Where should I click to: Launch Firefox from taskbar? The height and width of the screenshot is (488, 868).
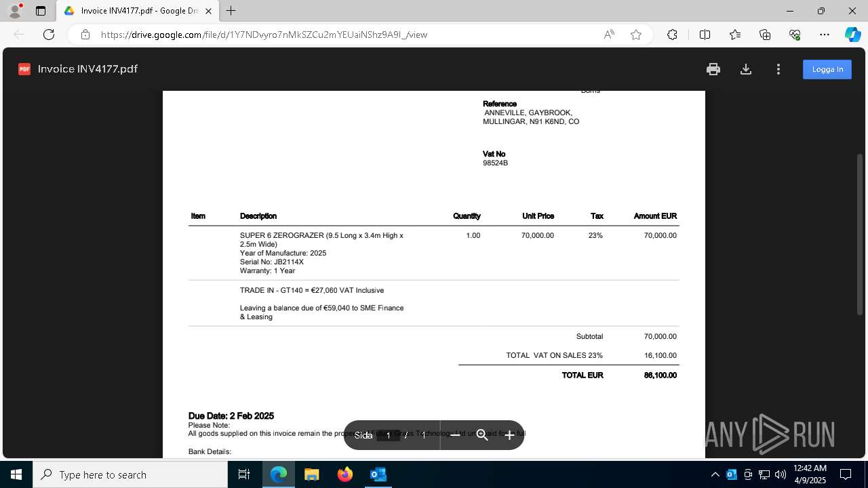(x=344, y=474)
